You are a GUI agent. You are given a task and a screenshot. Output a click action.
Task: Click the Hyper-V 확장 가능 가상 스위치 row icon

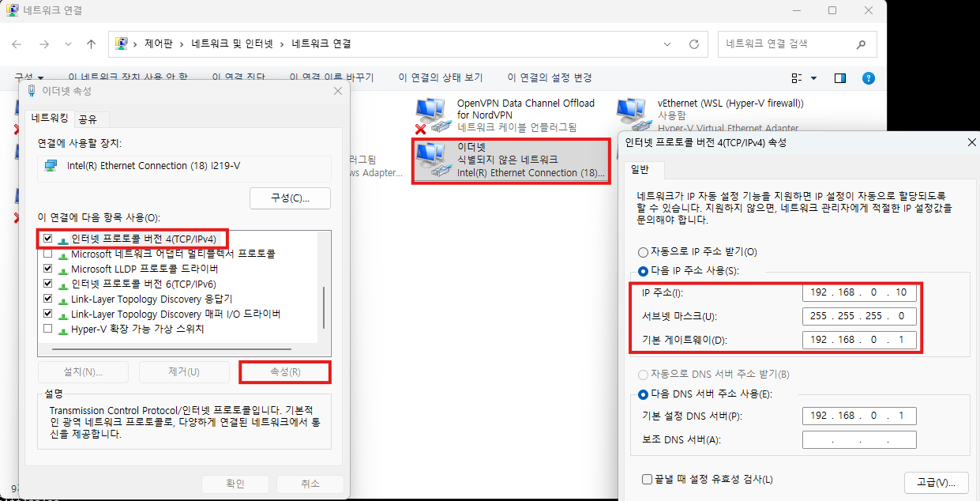tap(62, 330)
